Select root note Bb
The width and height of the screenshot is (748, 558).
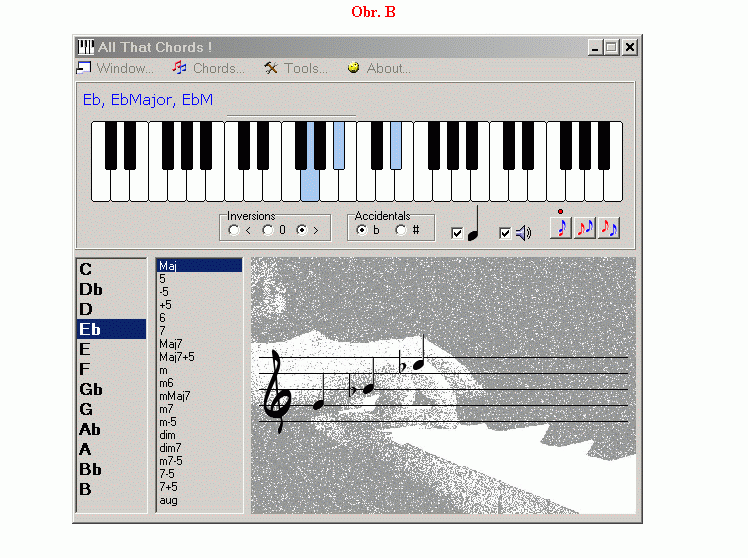(x=112, y=469)
